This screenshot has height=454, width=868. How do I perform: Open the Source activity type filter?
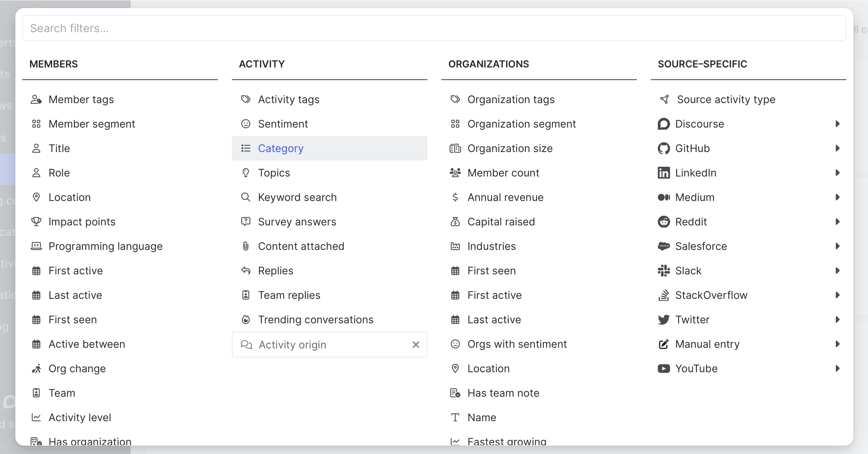pos(726,100)
